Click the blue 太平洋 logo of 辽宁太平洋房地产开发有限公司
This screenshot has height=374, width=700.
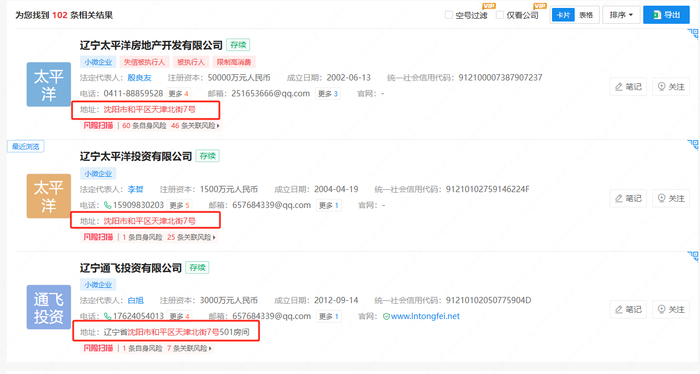coord(49,84)
